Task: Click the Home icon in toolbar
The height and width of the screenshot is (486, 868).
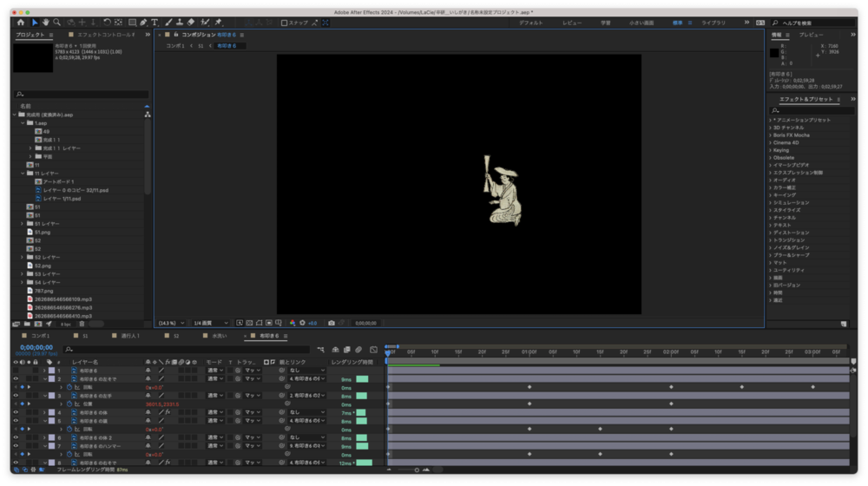Action: click(x=23, y=23)
